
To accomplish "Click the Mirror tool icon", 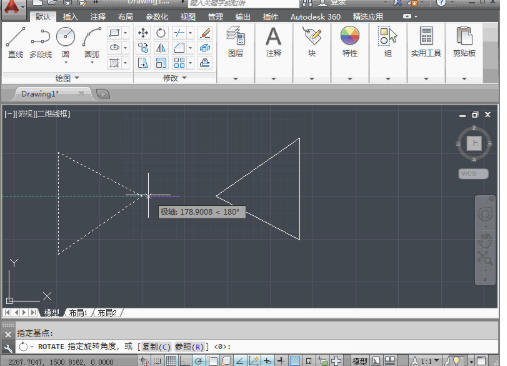I will coord(161,48).
